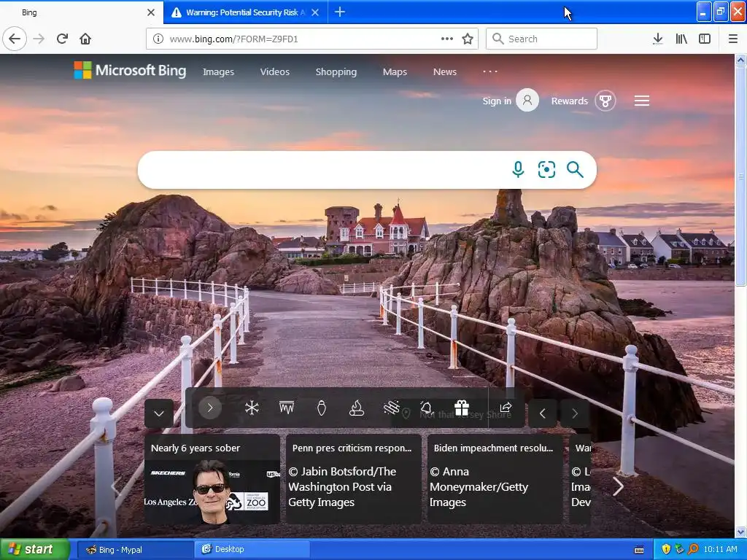Open the on-screen keyboard tray icon
Screen dimensions: 747x560
[639, 550]
